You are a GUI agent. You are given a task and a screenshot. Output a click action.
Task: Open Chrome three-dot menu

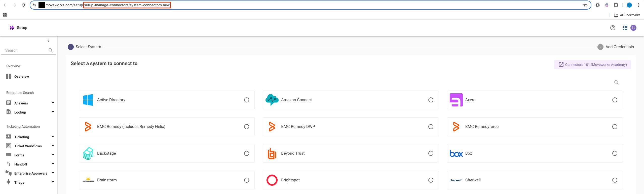[x=638, y=5]
